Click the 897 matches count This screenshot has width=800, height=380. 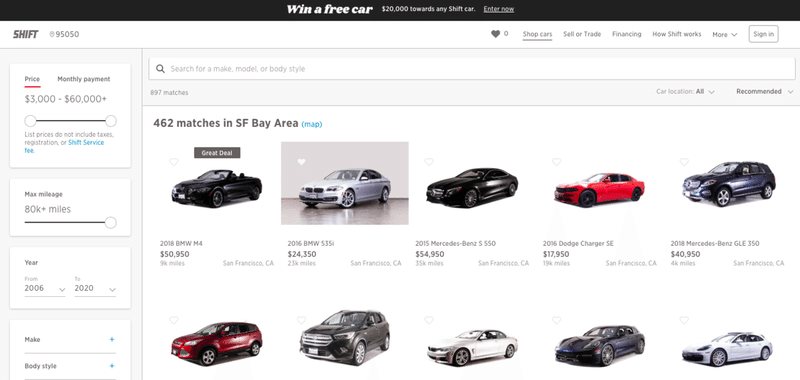169,93
